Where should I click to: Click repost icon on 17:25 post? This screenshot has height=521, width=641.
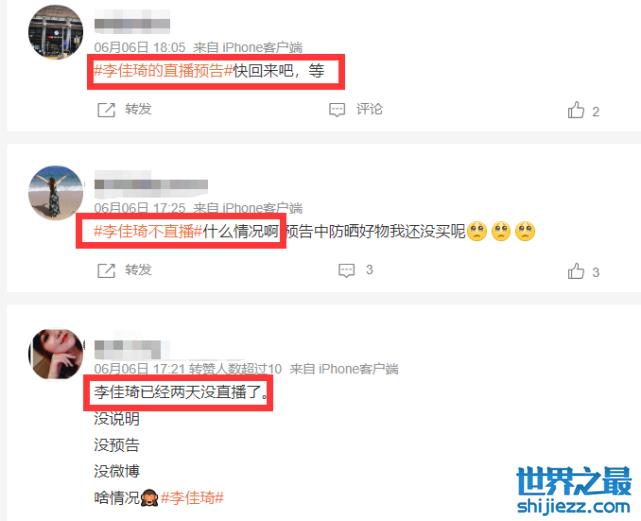(x=106, y=271)
